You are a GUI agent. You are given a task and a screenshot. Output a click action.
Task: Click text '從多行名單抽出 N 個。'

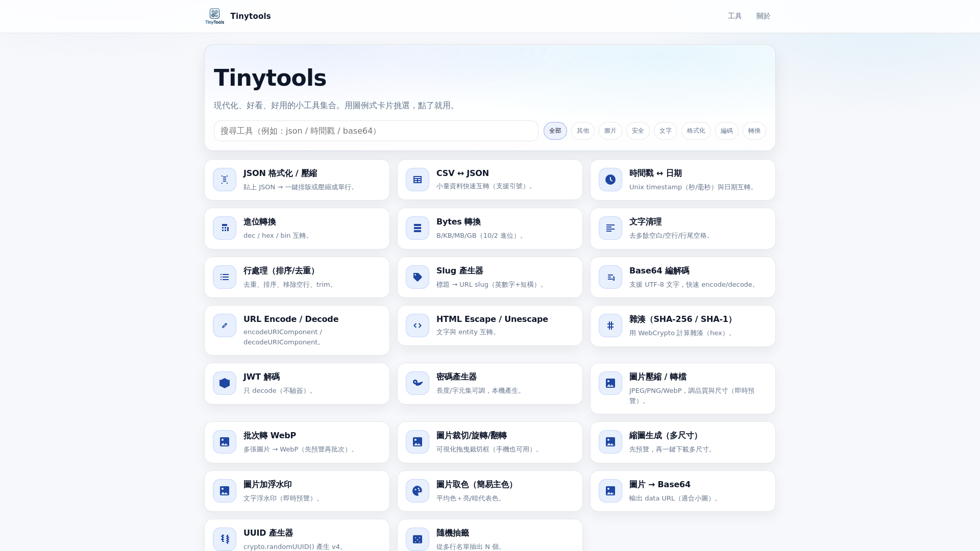(x=471, y=547)
